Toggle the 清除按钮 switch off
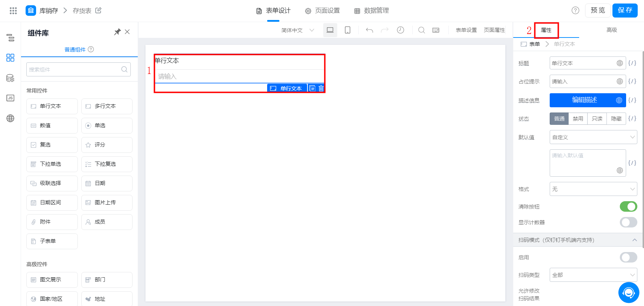 coord(628,206)
